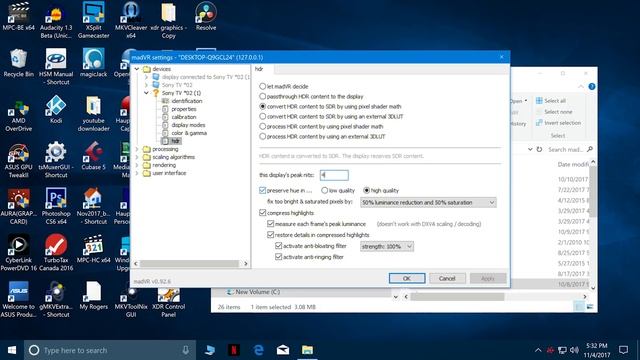The image size is (640, 360).
Task: Launch TurboTax Canada 2016 icon
Action: click(56, 253)
